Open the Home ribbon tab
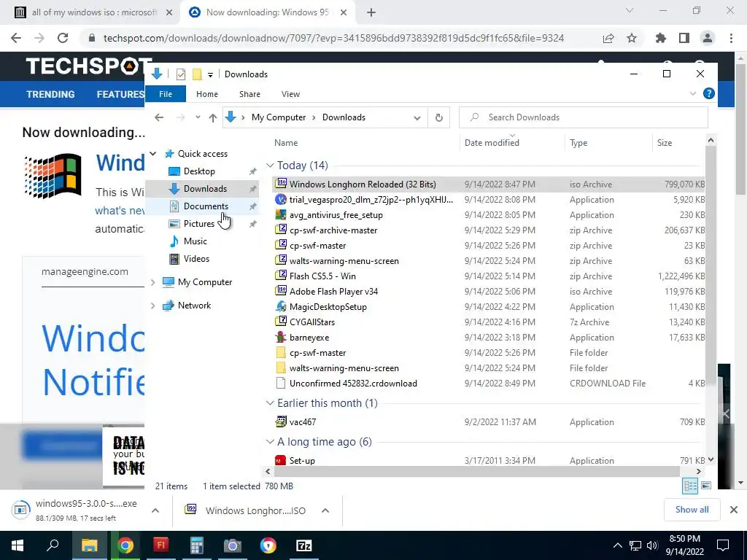Screen dimensions: 747x560 206,94
